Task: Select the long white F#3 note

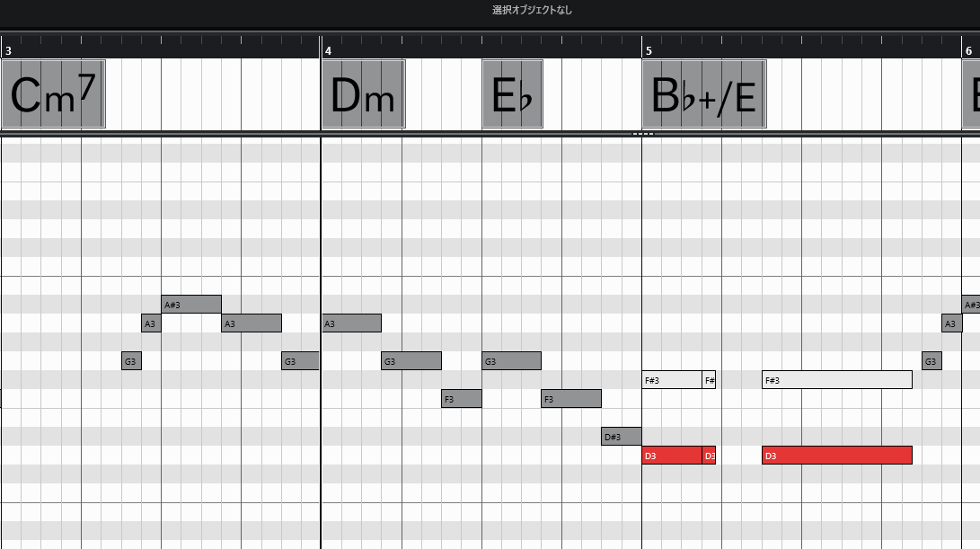Action: point(836,380)
